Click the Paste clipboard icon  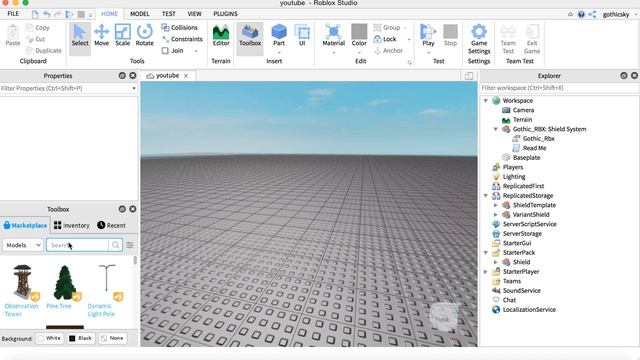click(x=13, y=36)
